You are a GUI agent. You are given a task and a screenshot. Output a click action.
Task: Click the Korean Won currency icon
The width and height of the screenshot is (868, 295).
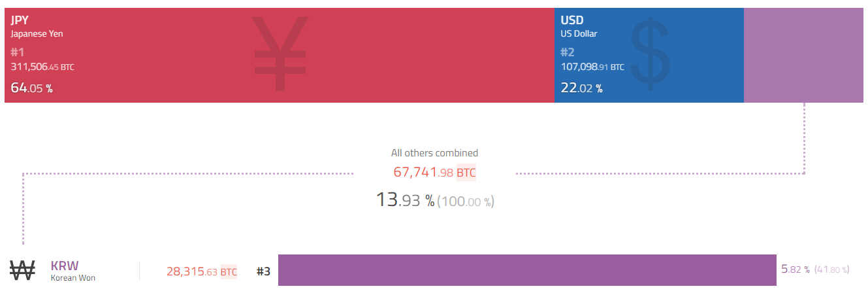click(x=22, y=270)
